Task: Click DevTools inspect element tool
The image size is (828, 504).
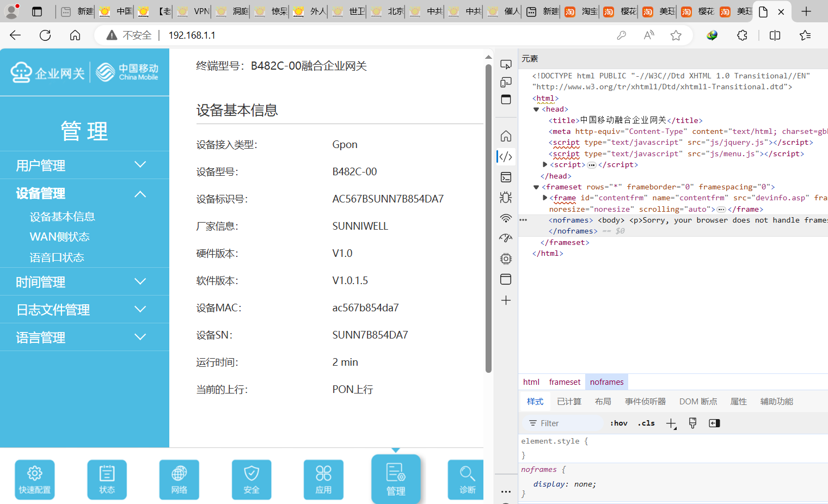Action: (506, 65)
